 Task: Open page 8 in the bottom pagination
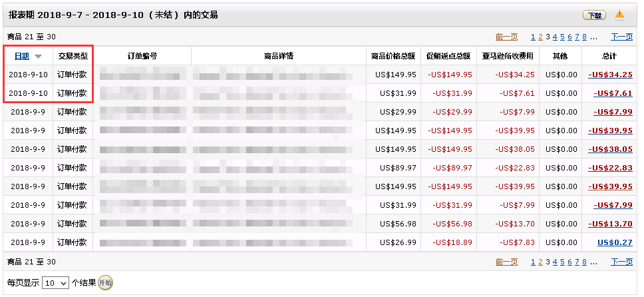click(x=584, y=262)
